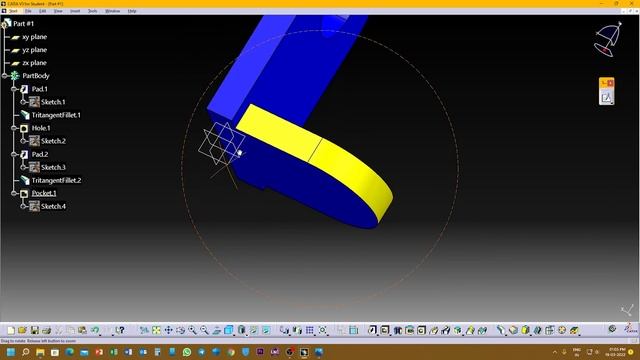Click the Paste icon
The height and width of the screenshot is (360, 640).
click(83, 330)
